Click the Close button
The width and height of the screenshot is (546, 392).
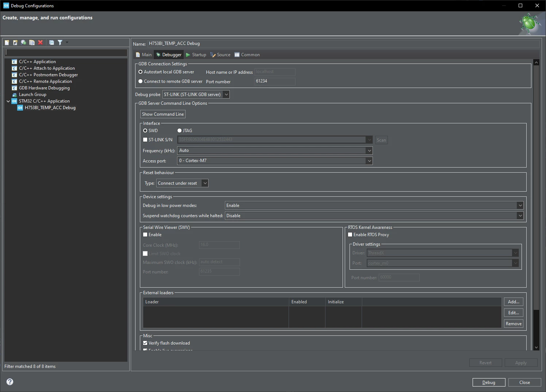524,383
